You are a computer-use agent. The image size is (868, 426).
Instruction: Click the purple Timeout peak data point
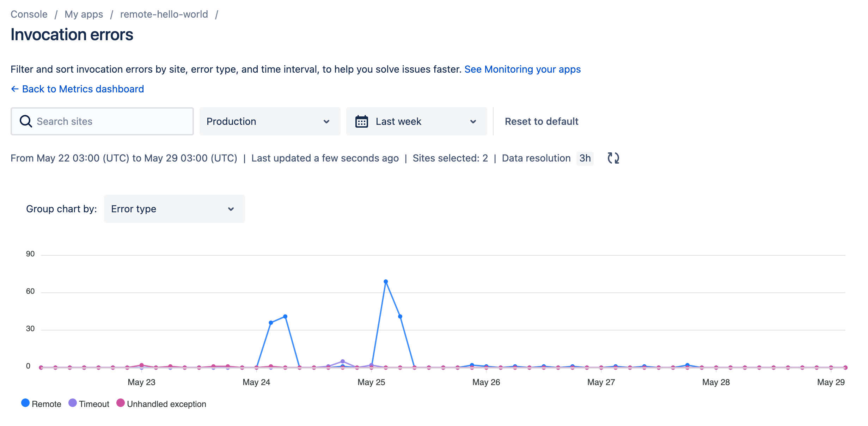(x=342, y=361)
